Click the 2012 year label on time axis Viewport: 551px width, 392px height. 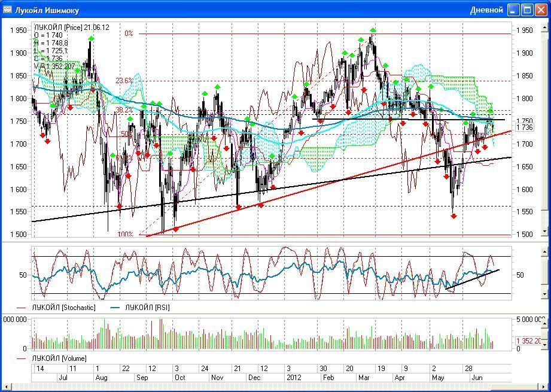pos(294,378)
